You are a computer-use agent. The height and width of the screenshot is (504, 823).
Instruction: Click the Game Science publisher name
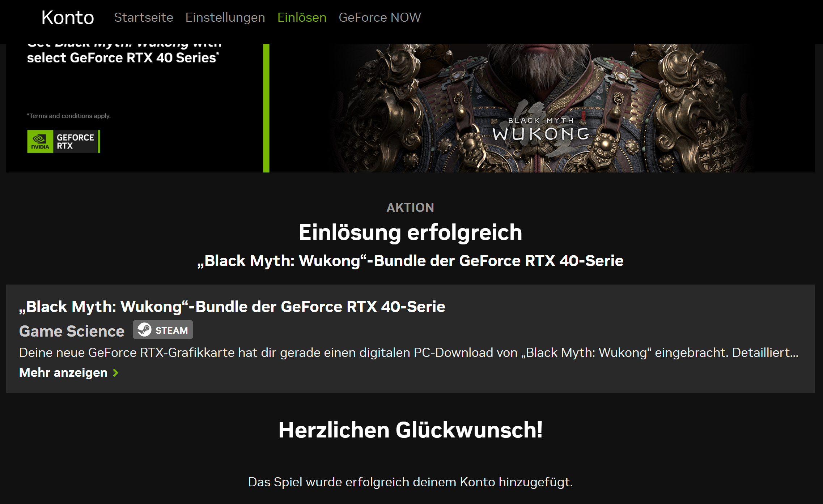coord(72,331)
